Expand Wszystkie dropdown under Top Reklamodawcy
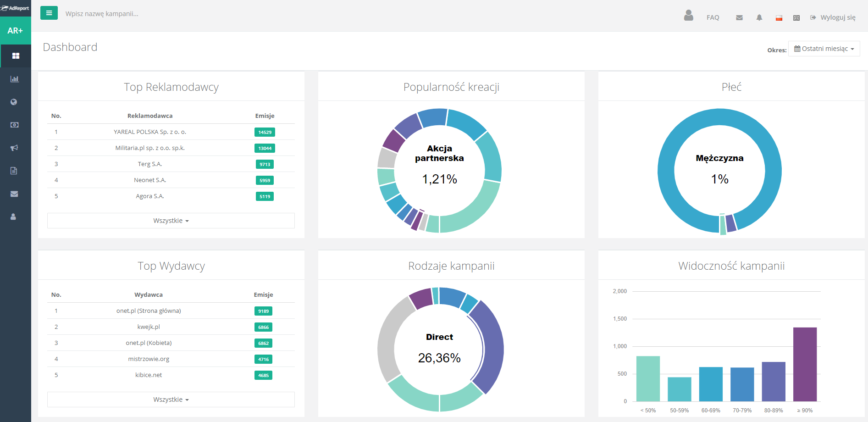 click(x=171, y=221)
